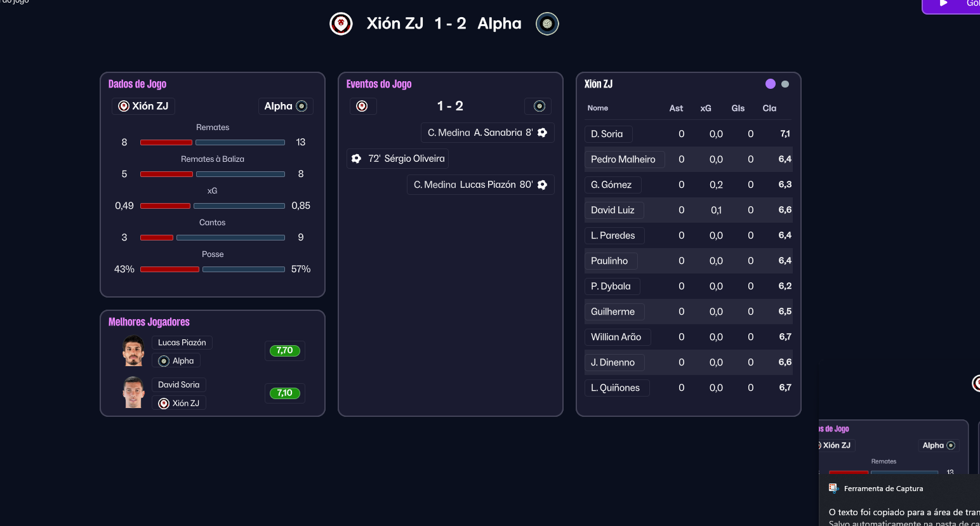
Task: Open the Xión ZJ team tag in Dados de Jogo
Action: coord(143,106)
